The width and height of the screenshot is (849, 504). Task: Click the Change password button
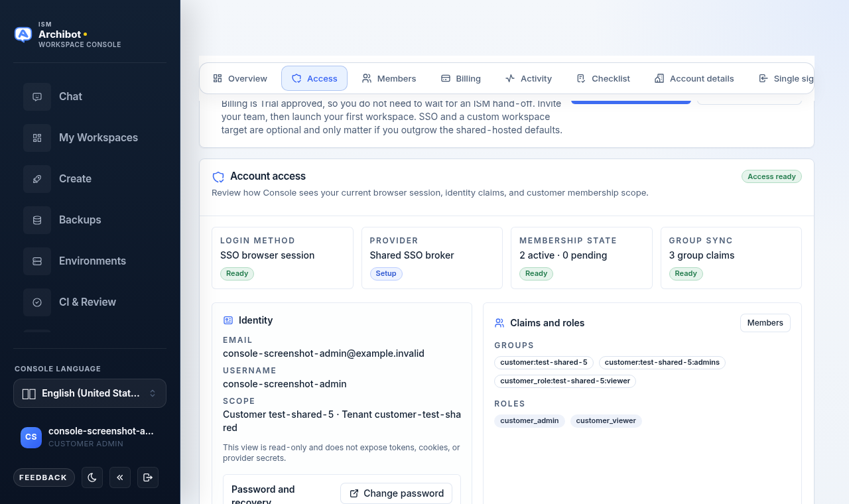tap(397, 493)
